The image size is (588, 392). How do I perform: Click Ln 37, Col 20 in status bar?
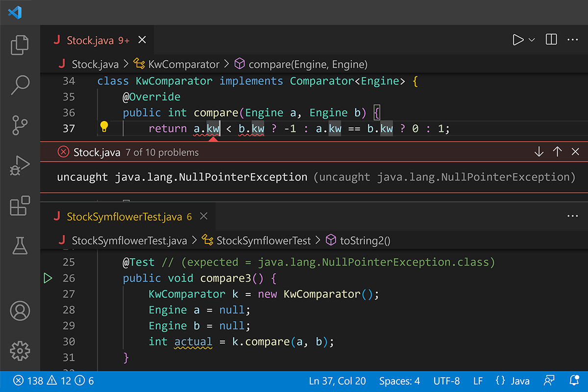coord(338,381)
